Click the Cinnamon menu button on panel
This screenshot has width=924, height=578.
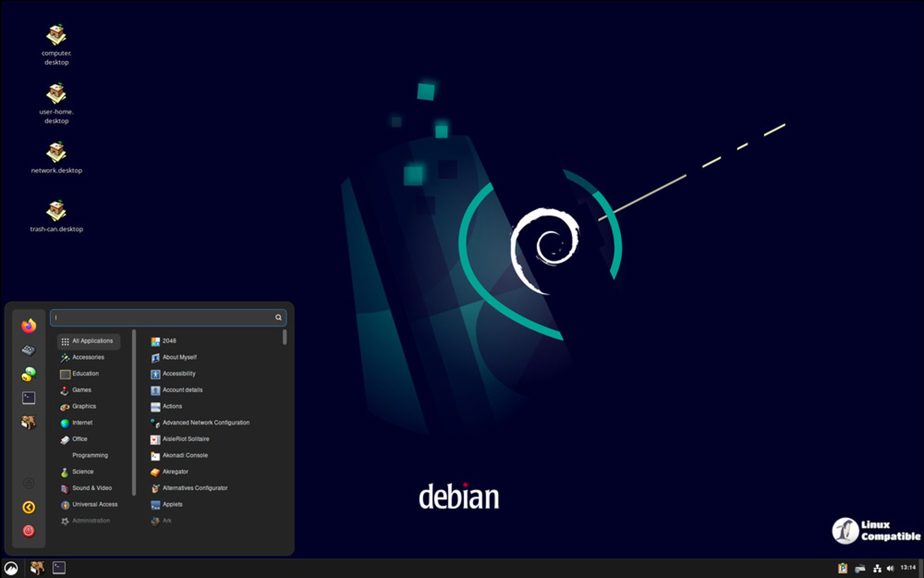click(x=12, y=568)
